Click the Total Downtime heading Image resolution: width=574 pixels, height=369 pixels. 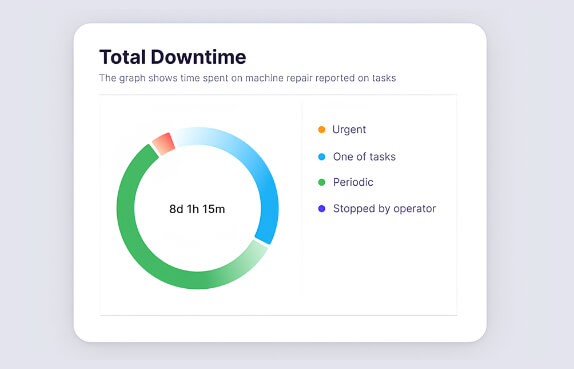[173, 57]
